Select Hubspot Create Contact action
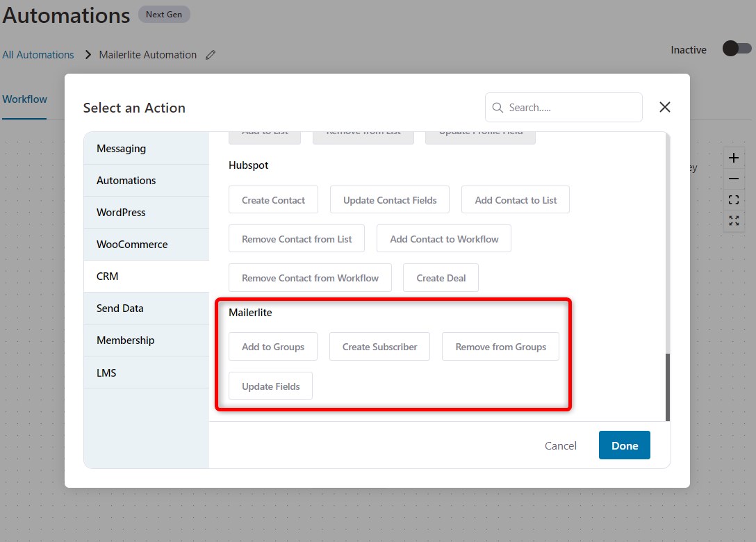This screenshot has width=756, height=542. pyautogui.click(x=273, y=199)
